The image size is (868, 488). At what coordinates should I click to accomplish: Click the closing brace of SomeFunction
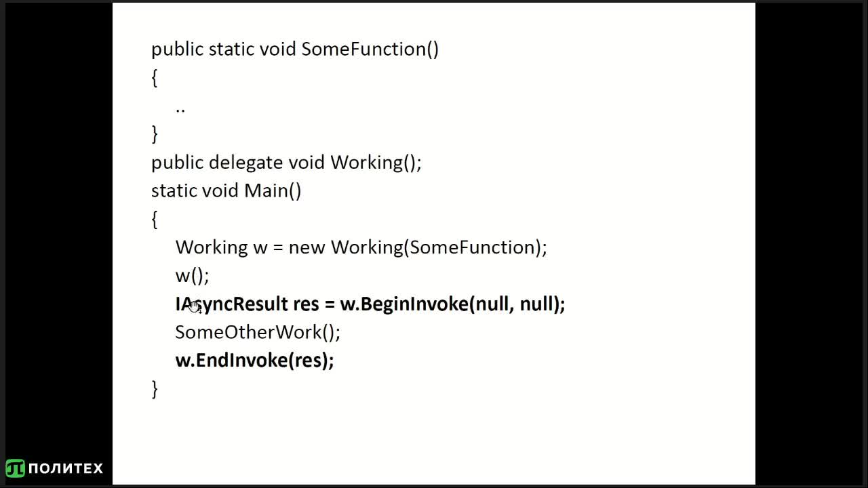point(155,134)
